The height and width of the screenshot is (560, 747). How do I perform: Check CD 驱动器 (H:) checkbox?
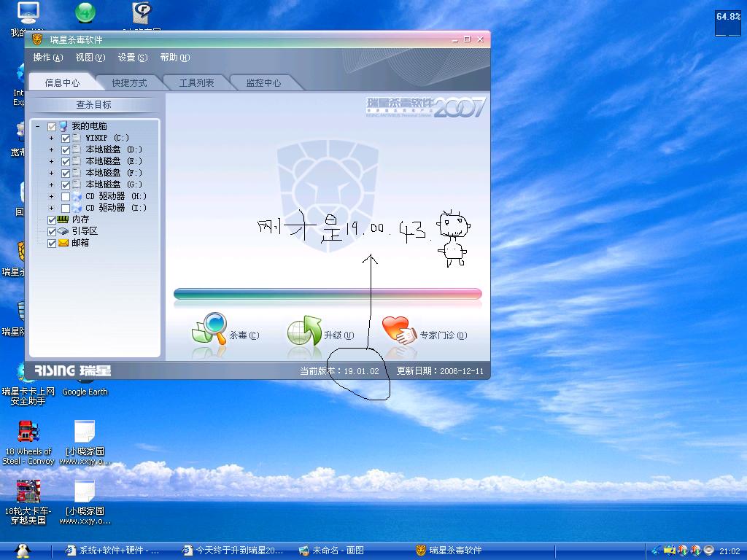pos(66,197)
